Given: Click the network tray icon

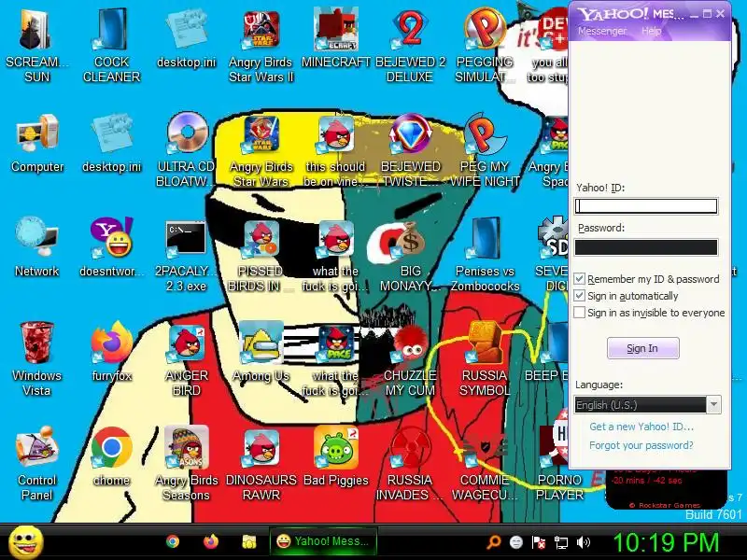Looking at the screenshot, I should [561, 542].
